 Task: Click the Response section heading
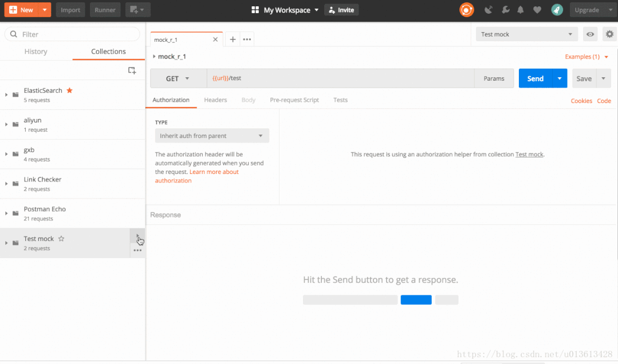[x=166, y=215]
